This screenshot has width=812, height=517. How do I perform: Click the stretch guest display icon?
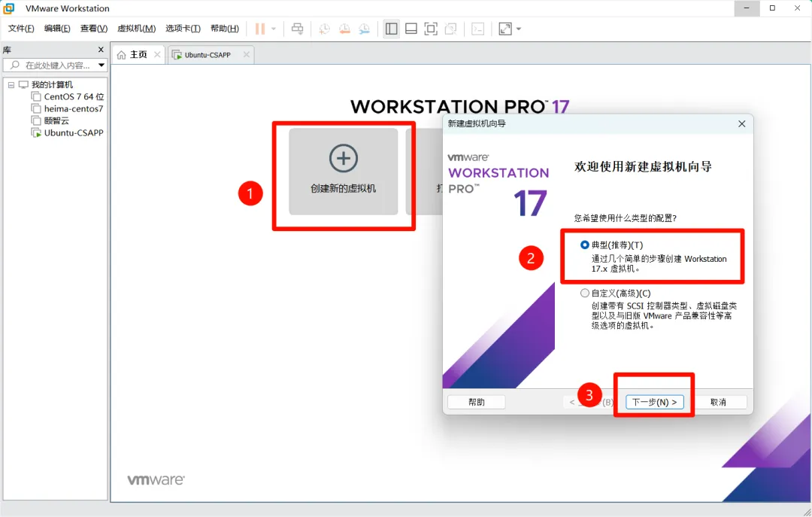point(505,29)
